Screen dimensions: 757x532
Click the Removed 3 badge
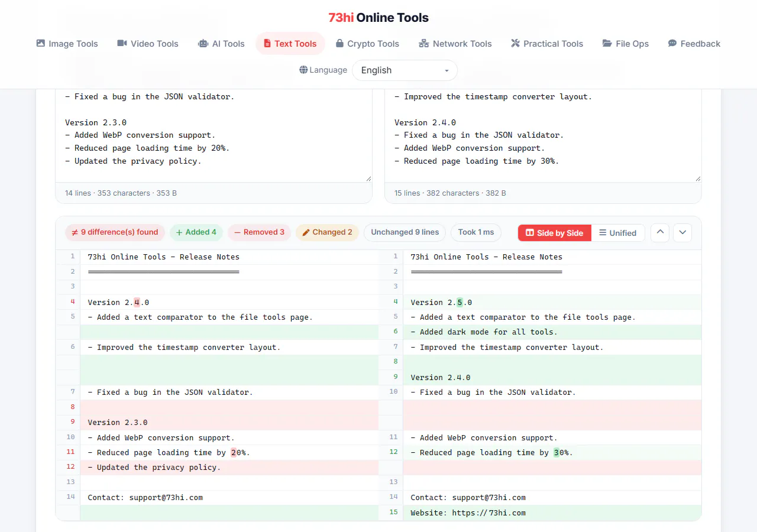click(x=259, y=232)
